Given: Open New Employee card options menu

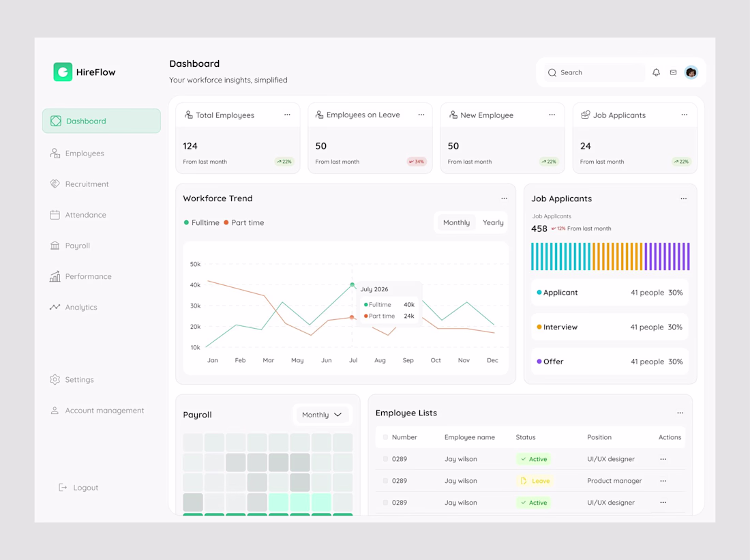Looking at the screenshot, I should (552, 115).
